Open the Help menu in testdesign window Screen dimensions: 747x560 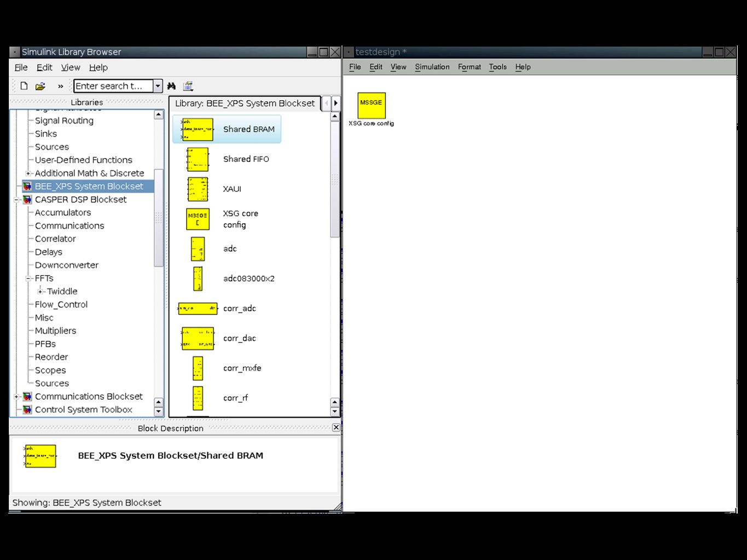(523, 67)
